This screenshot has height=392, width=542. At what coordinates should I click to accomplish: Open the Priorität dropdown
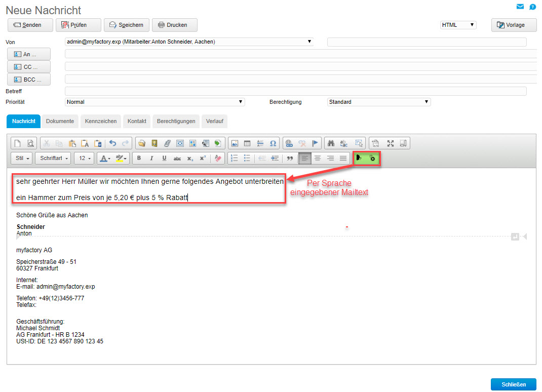(x=154, y=101)
